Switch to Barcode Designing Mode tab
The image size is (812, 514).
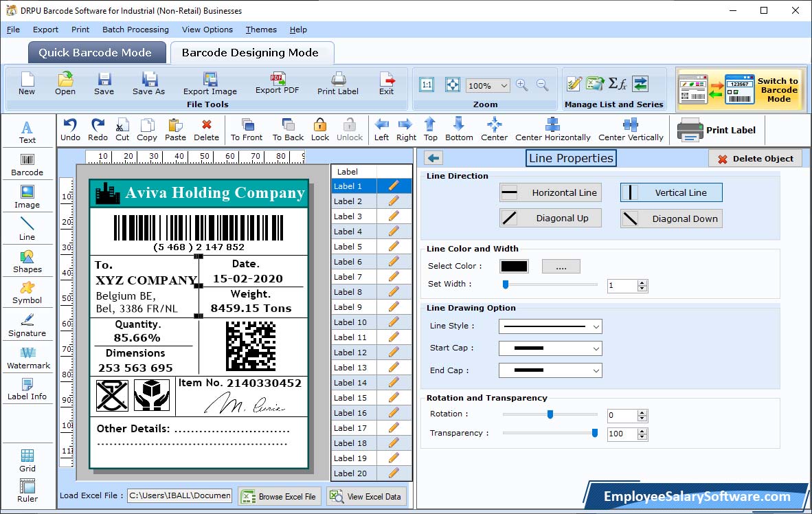(251, 52)
